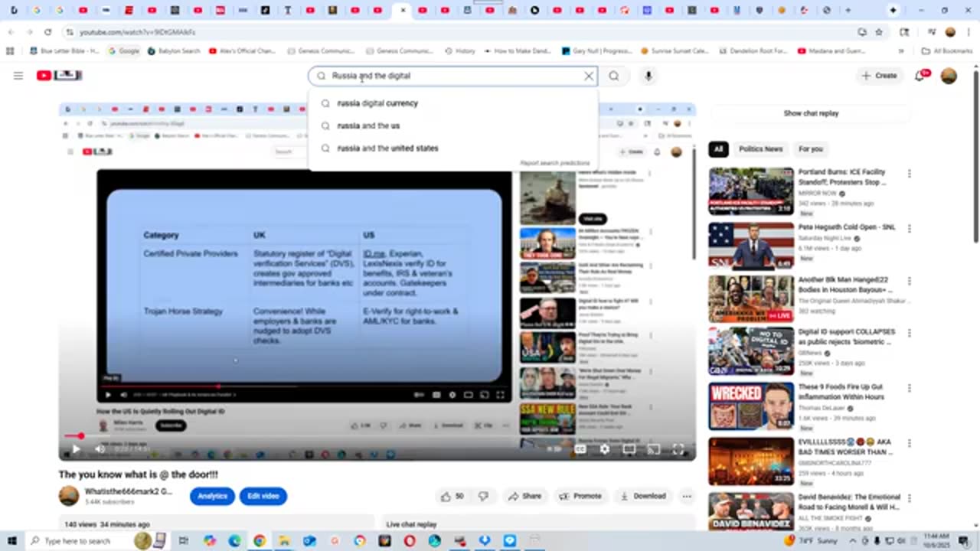
Task: Open Portland Burns ICE Facility video thumbnail
Action: coord(751,191)
